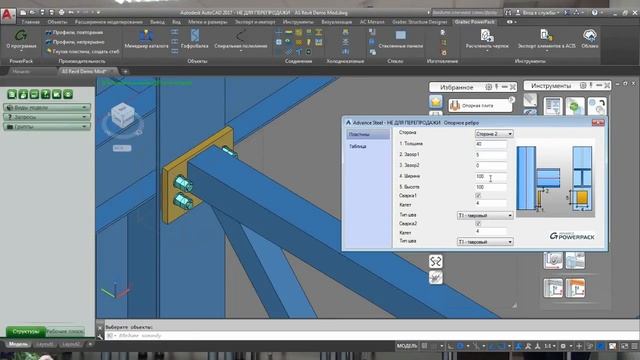The image size is (640, 360).
Task: Open the Облако cloud tool
Action: click(590, 39)
